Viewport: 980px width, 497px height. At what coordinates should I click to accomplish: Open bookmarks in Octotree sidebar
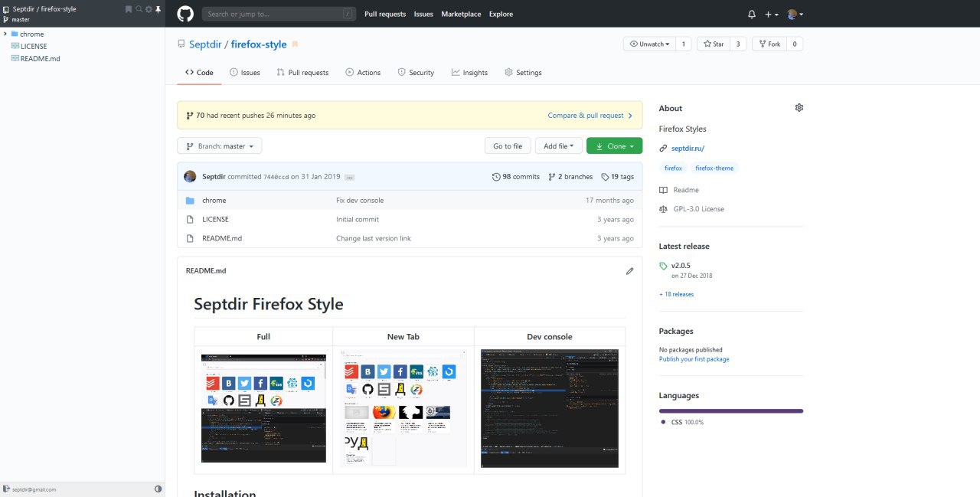tap(129, 9)
